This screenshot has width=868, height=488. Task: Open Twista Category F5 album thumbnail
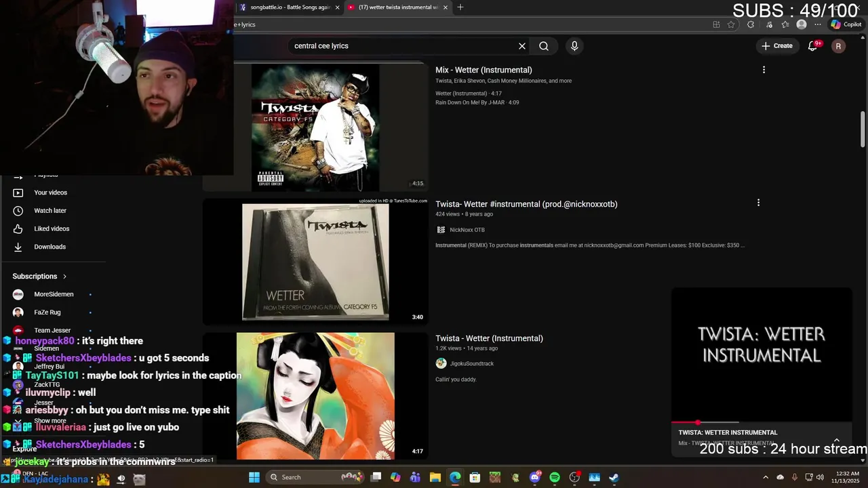315,127
